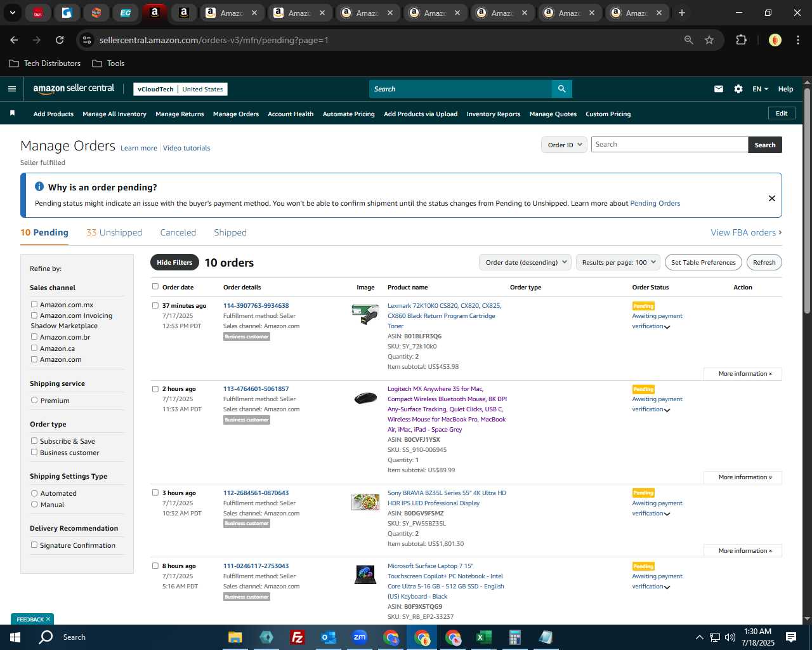Bookmark this page with the star icon

709,40
